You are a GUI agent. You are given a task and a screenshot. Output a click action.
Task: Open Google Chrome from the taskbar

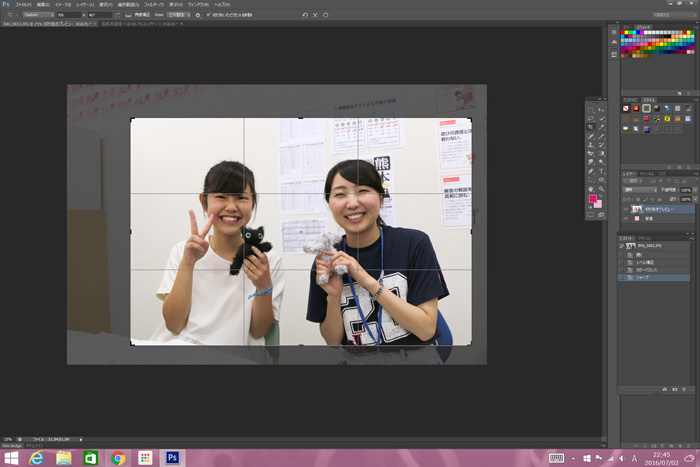119,457
